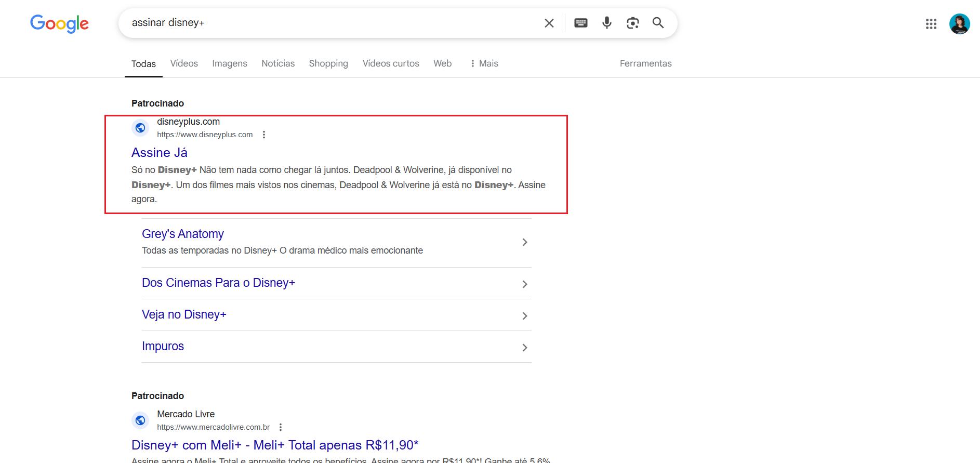Open the 'Veja no Disney+' sitelink
Viewport: 980px width, 463px height.
[x=184, y=314]
